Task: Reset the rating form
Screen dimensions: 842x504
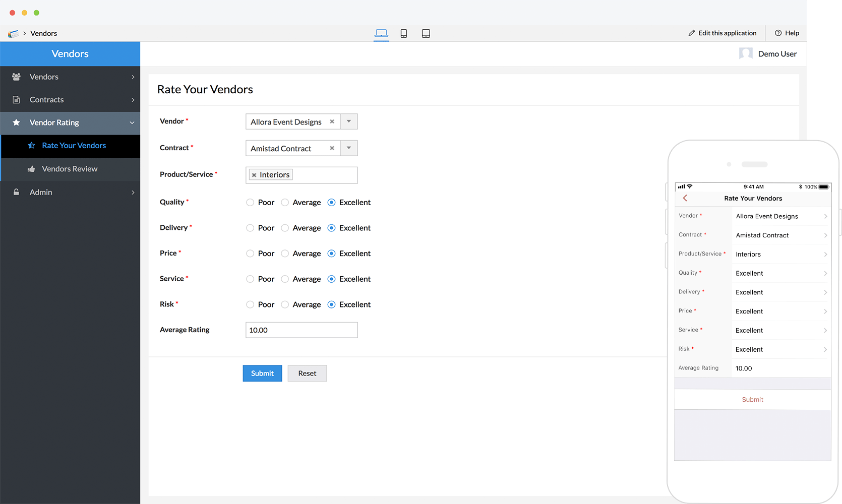Action: pos(307,373)
